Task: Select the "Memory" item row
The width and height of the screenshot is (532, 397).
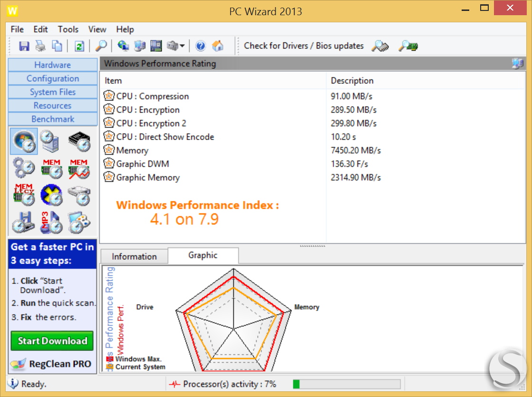Action: 313,151
